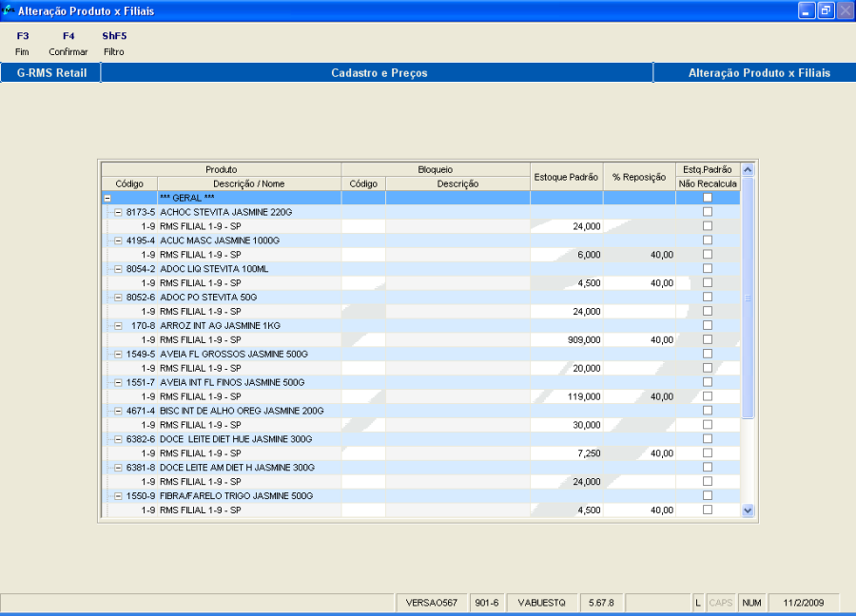Collapse DOCE LEITE DIET HUE JASMINE node
Screen dimensions: 856x616
[118, 439]
